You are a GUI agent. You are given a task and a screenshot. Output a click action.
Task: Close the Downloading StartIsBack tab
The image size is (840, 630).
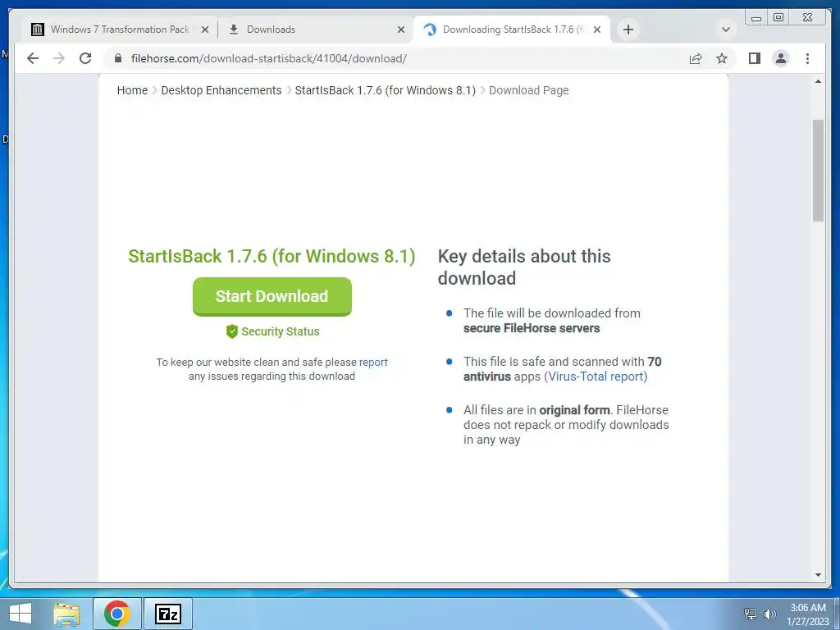coord(597,30)
